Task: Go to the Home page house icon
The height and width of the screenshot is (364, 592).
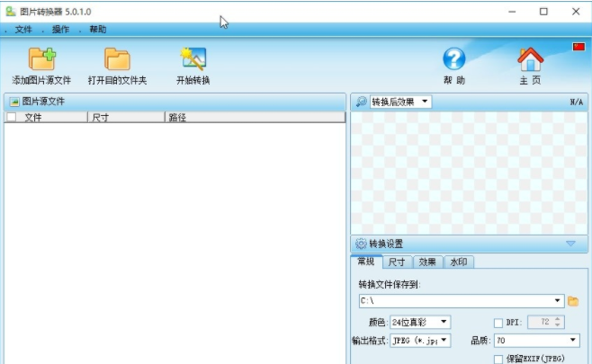Action: (531, 59)
